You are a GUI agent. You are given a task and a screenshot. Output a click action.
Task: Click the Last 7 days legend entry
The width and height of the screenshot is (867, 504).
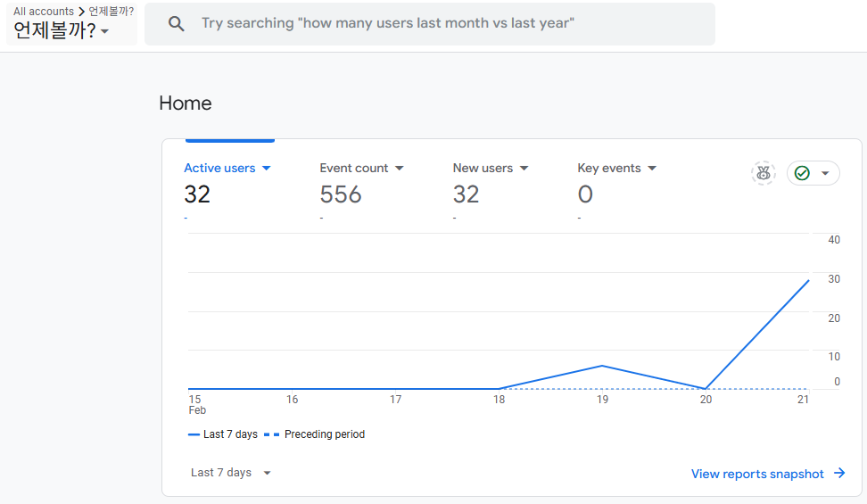[x=223, y=434]
